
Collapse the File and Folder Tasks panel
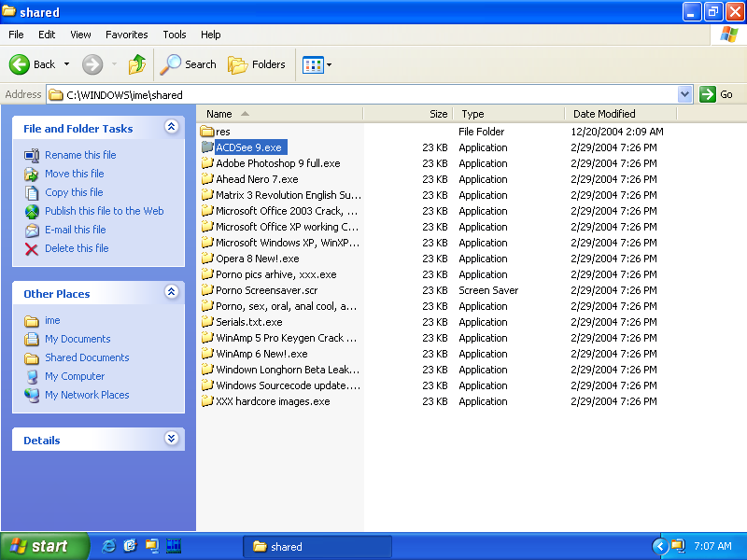coord(172,127)
